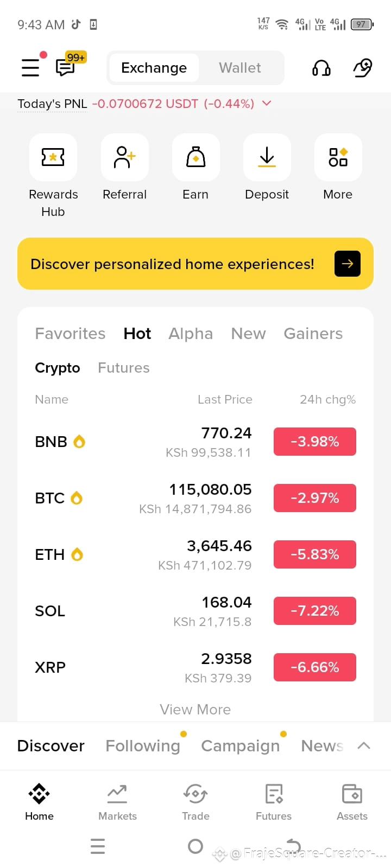Tap the BTC -2.97% change badge

click(x=315, y=498)
